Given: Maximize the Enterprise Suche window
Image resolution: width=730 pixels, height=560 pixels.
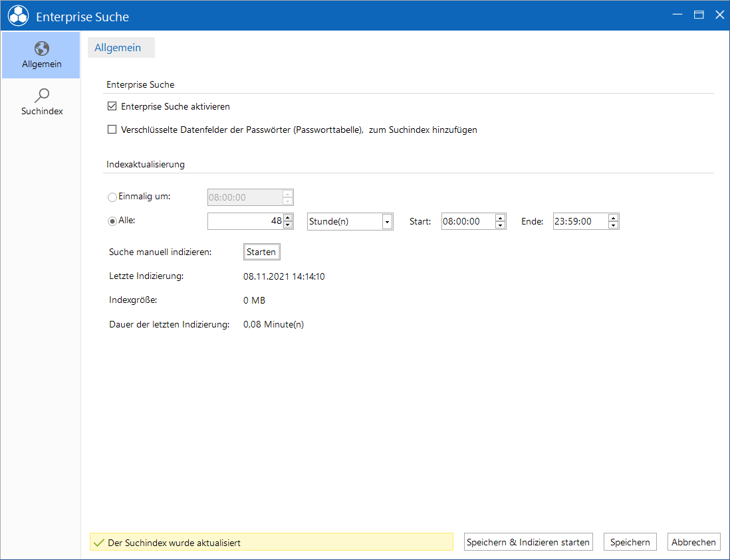Looking at the screenshot, I should [x=698, y=15].
